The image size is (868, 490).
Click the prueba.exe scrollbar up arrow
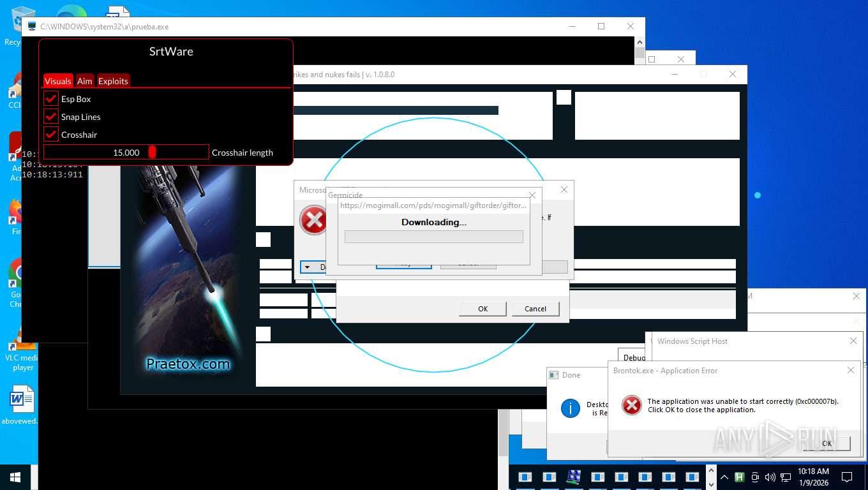tap(640, 42)
